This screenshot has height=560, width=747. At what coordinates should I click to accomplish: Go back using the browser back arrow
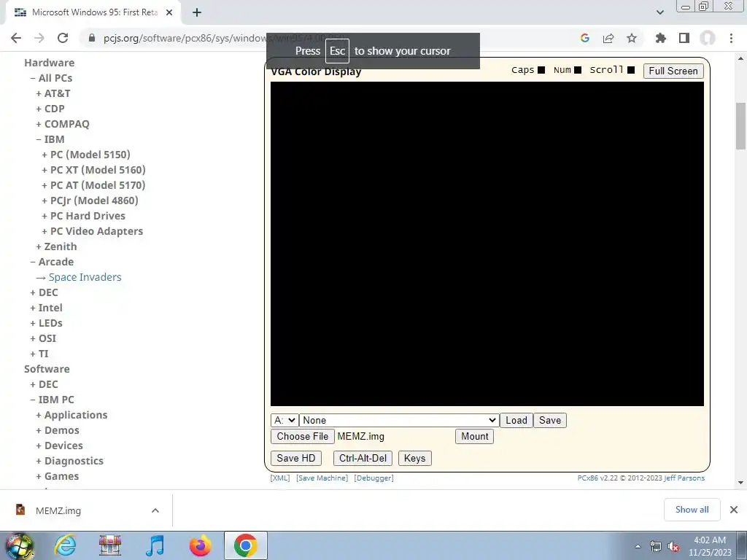(16, 38)
